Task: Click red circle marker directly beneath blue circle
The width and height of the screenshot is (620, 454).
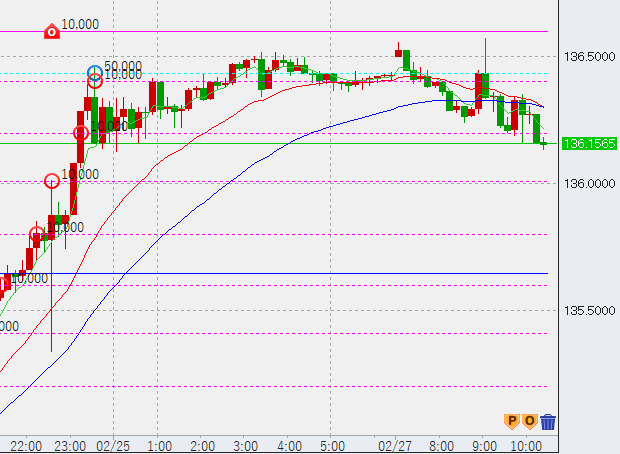Action: coord(95,82)
